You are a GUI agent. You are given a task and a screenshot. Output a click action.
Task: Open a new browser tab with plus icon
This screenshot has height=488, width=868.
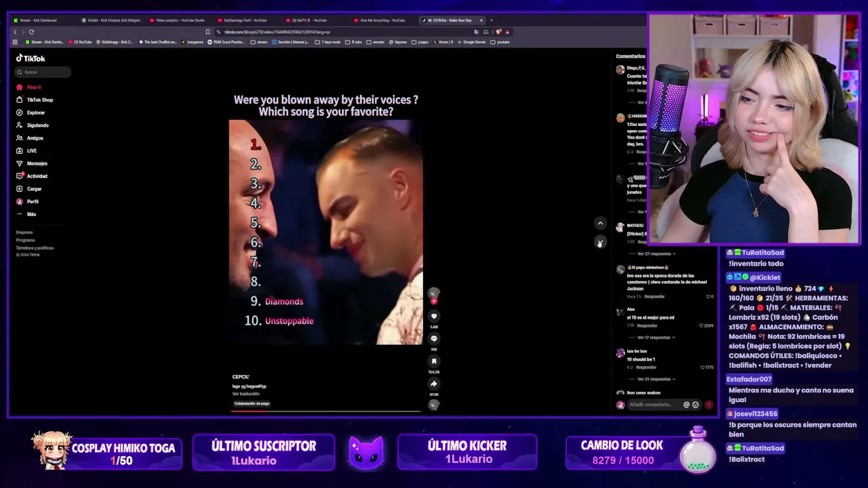click(492, 20)
